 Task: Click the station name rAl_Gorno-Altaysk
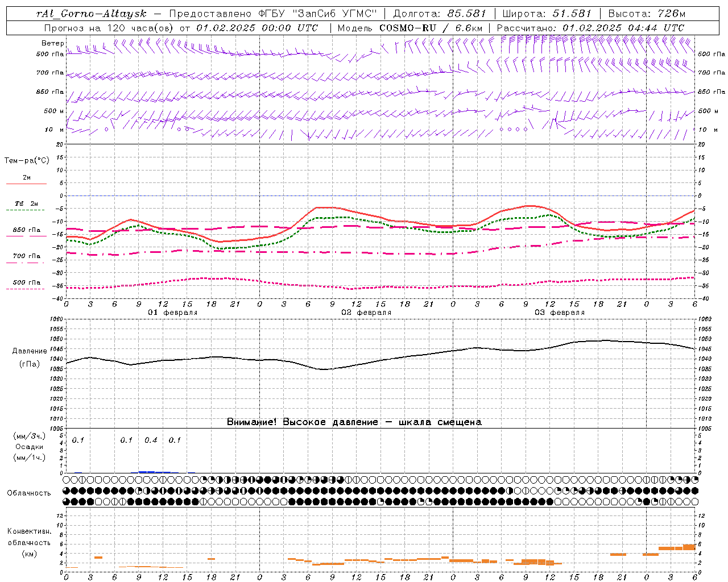coord(92,14)
